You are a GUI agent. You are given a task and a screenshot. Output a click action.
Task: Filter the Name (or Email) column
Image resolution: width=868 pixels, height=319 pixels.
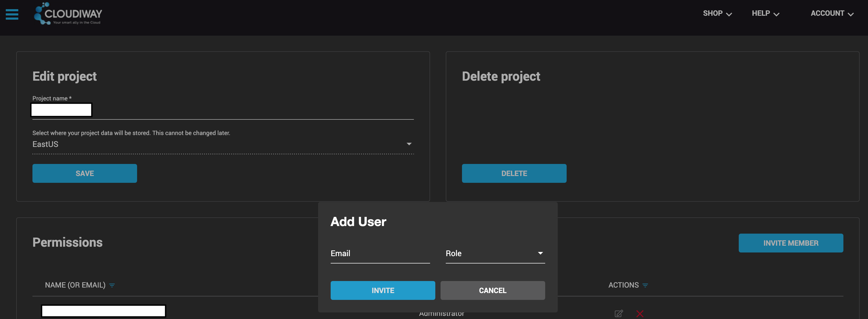coord(112,285)
